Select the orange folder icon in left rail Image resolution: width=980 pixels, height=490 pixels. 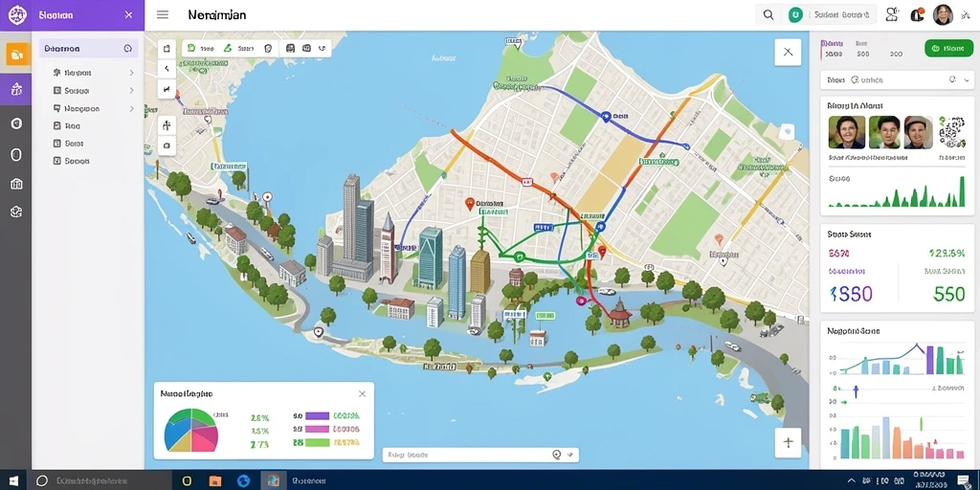click(16, 55)
